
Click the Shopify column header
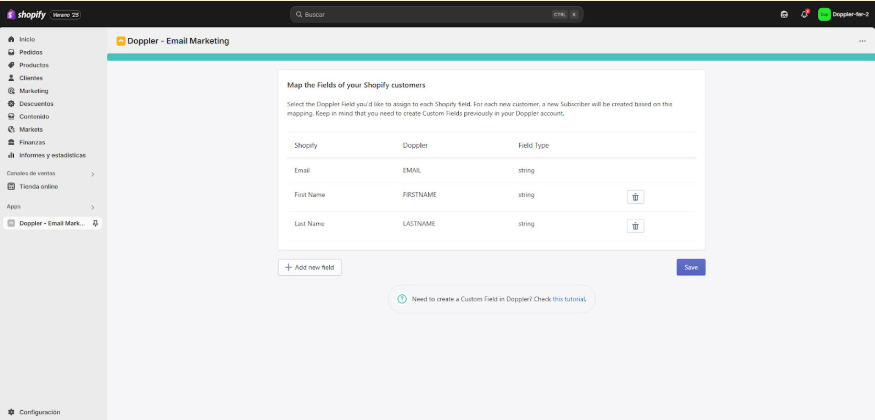pos(306,146)
